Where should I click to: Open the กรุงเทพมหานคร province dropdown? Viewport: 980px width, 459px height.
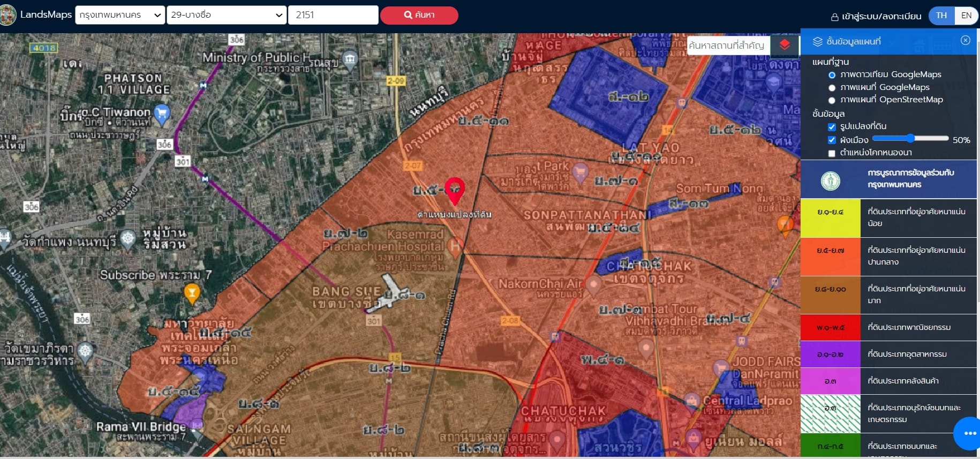click(x=120, y=15)
